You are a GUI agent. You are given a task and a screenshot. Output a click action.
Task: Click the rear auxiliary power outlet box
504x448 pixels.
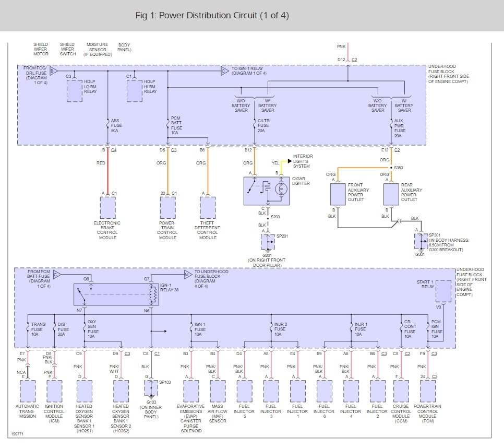coord(391,194)
